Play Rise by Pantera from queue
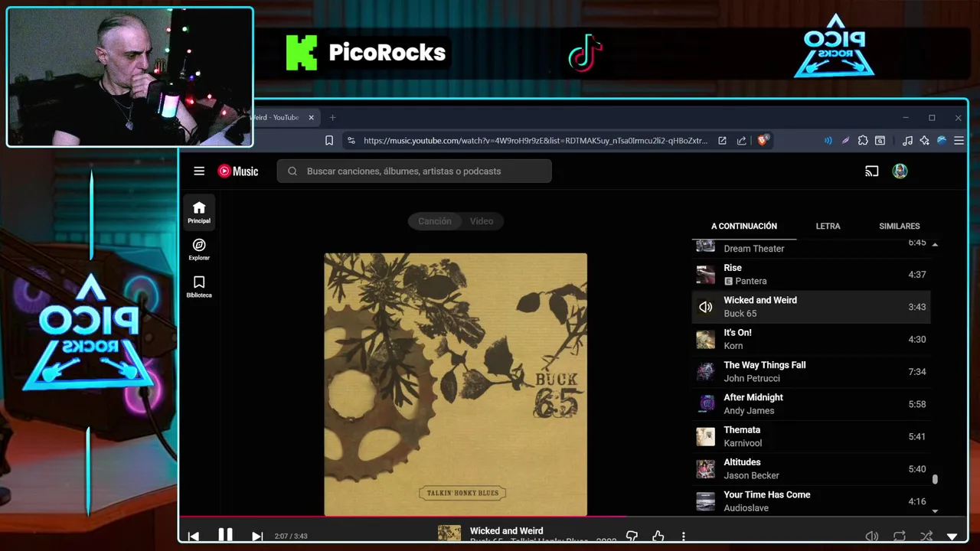Image resolution: width=980 pixels, height=551 pixels. click(811, 274)
